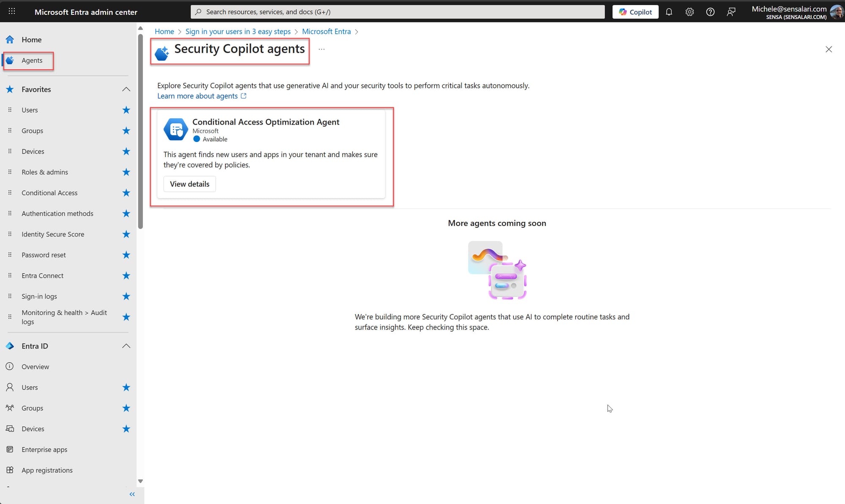Open Learn more about agents link
The width and height of the screenshot is (845, 504).
click(197, 96)
